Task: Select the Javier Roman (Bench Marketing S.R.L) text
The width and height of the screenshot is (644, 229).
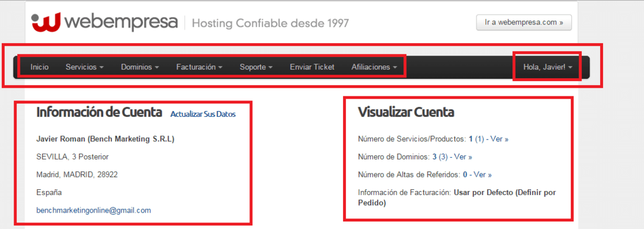Action: coord(105,139)
